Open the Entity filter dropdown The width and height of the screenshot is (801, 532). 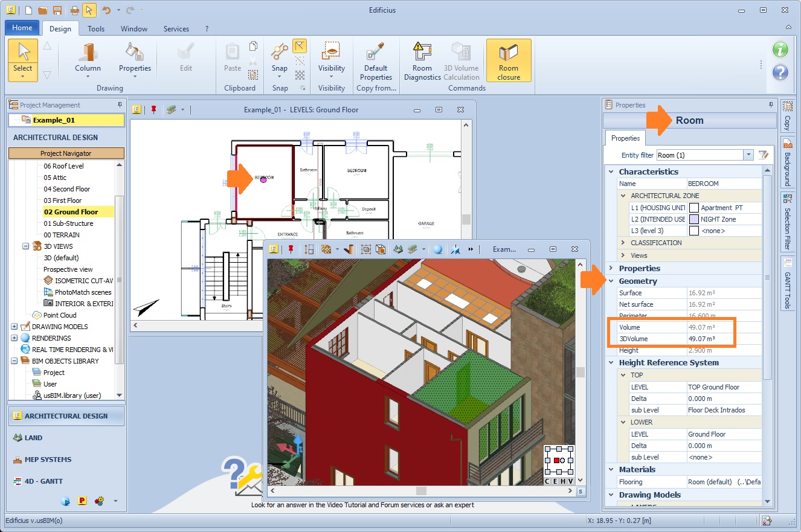click(748, 155)
